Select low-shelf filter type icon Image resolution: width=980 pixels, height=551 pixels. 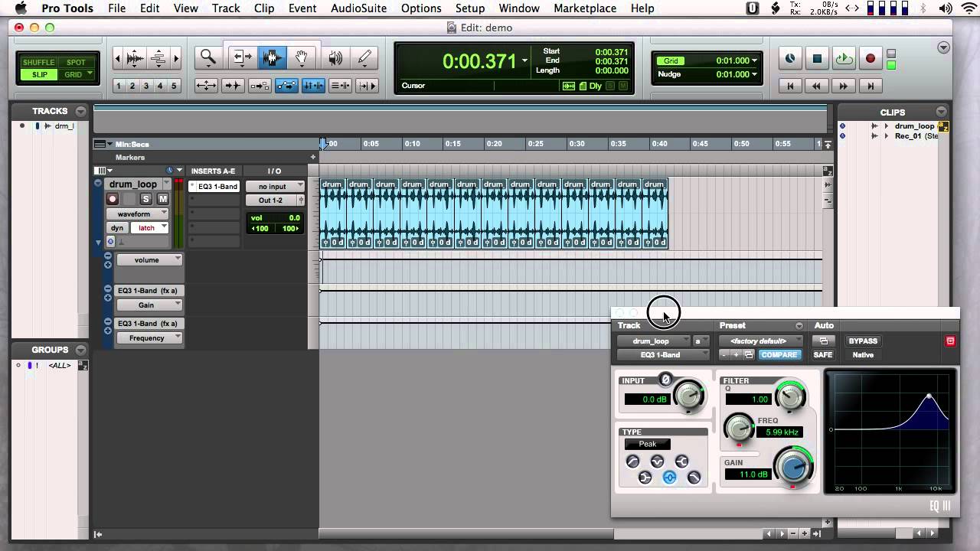tap(645, 478)
